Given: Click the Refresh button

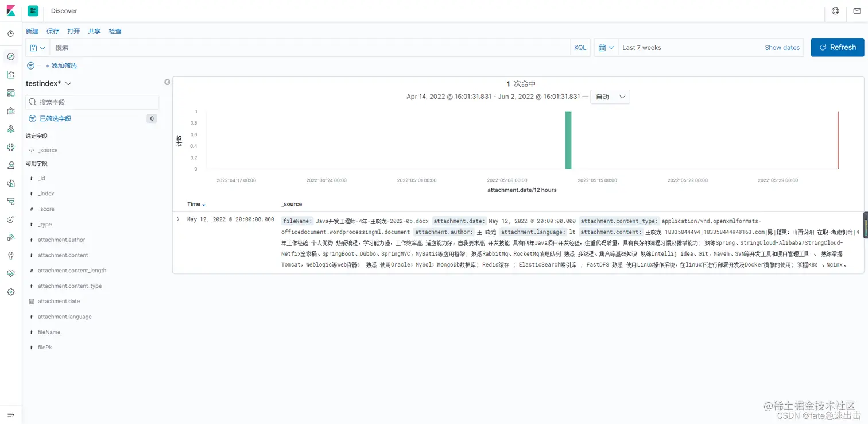Looking at the screenshot, I should point(838,48).
